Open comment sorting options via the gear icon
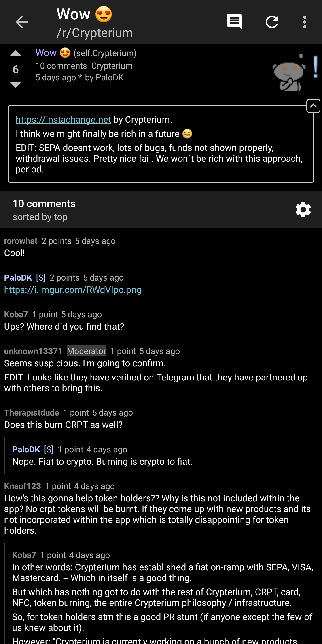 click(x=303, y=210)
